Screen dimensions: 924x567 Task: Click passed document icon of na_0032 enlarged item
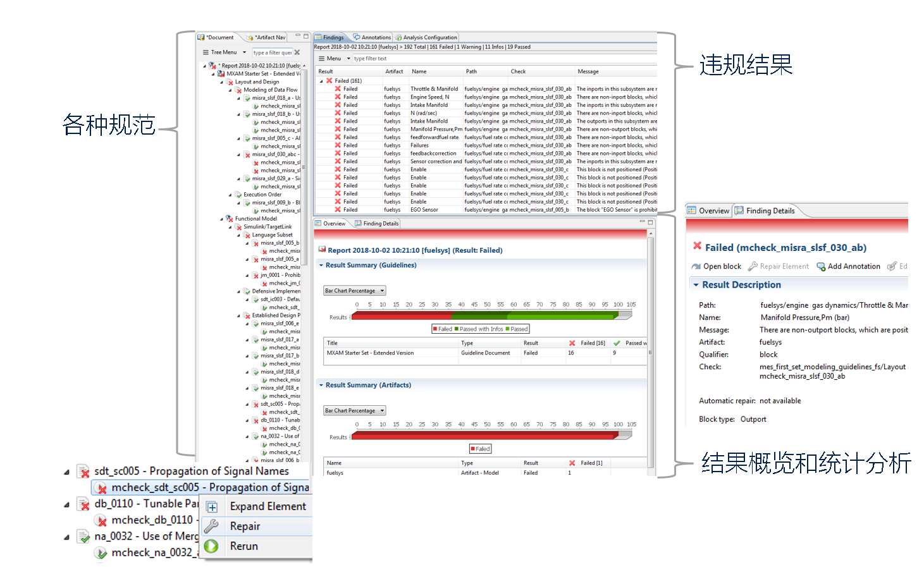click(83, 537)
